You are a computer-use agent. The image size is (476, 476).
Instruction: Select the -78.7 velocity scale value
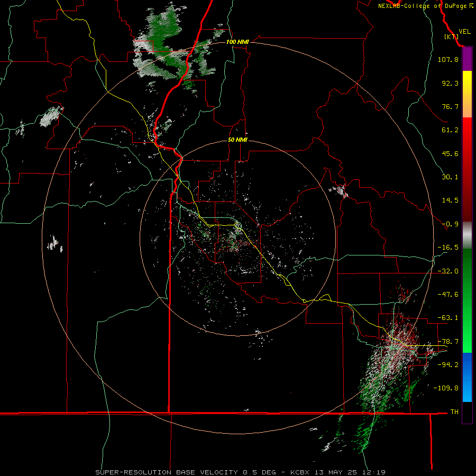(x=448, y=342)
